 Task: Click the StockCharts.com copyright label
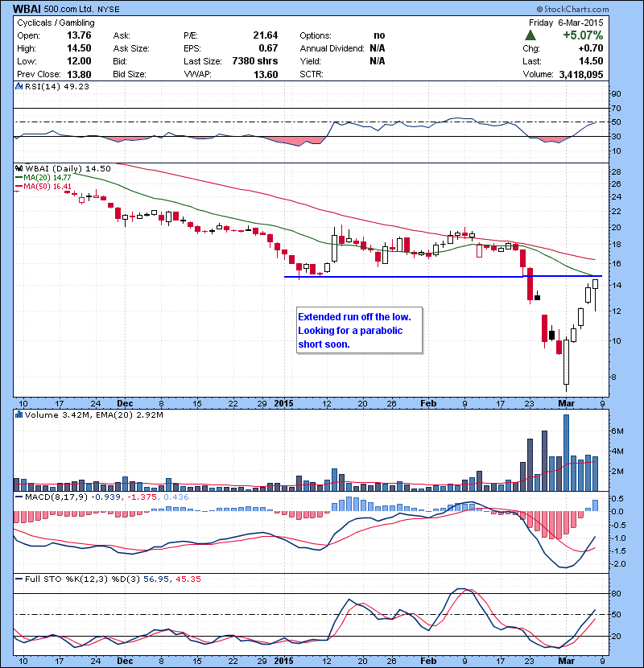pyautogui.click(x=573, y=9)
